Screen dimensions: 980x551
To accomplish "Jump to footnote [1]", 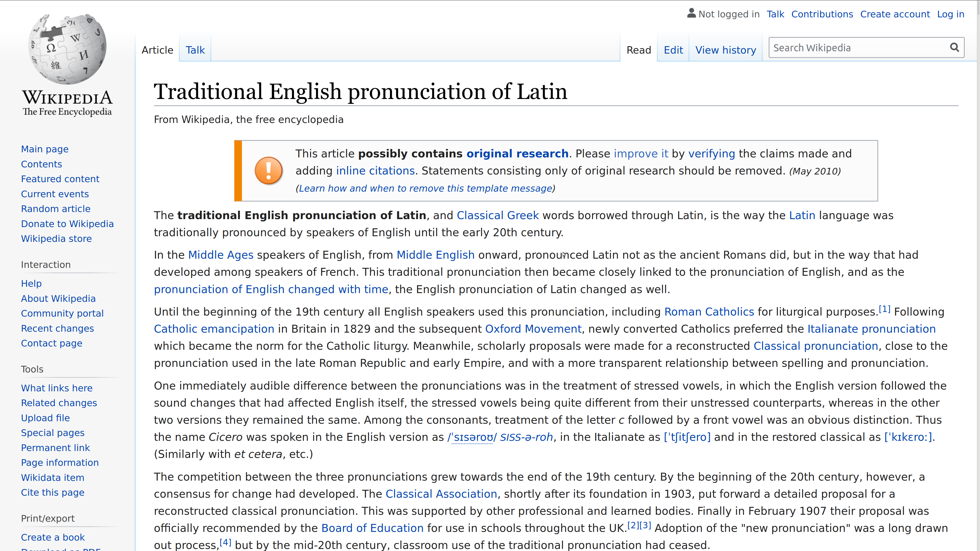I will click(x=884, y=309).
